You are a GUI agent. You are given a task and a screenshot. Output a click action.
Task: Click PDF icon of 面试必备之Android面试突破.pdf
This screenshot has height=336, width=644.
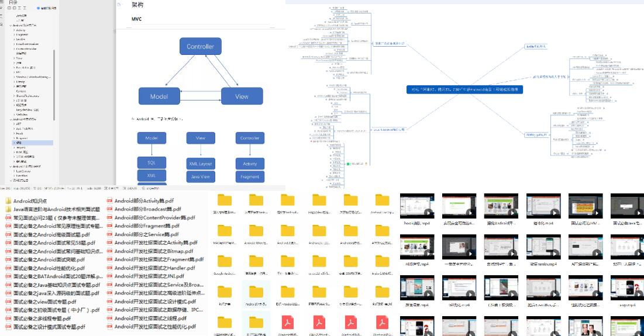click(x=8, y=259)
